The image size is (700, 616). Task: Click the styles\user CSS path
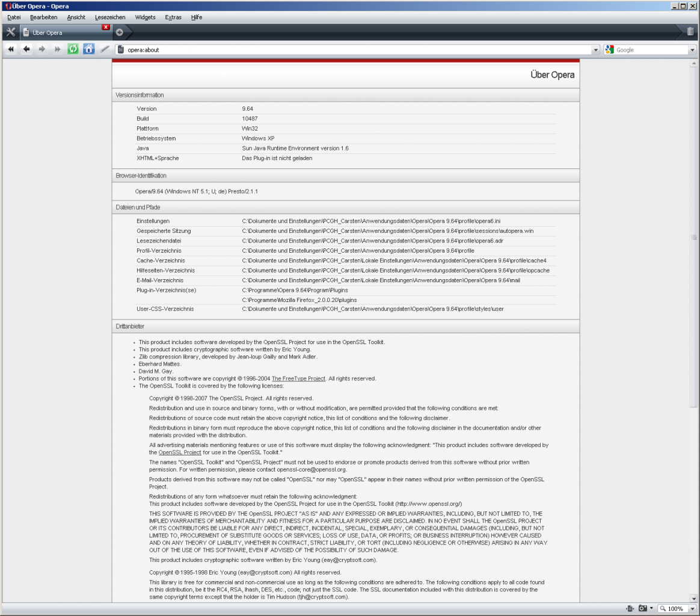pos(373,309)
